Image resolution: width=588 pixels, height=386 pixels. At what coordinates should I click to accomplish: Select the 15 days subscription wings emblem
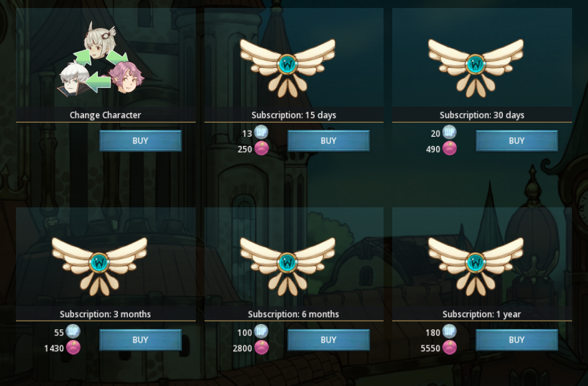point(288,68)
